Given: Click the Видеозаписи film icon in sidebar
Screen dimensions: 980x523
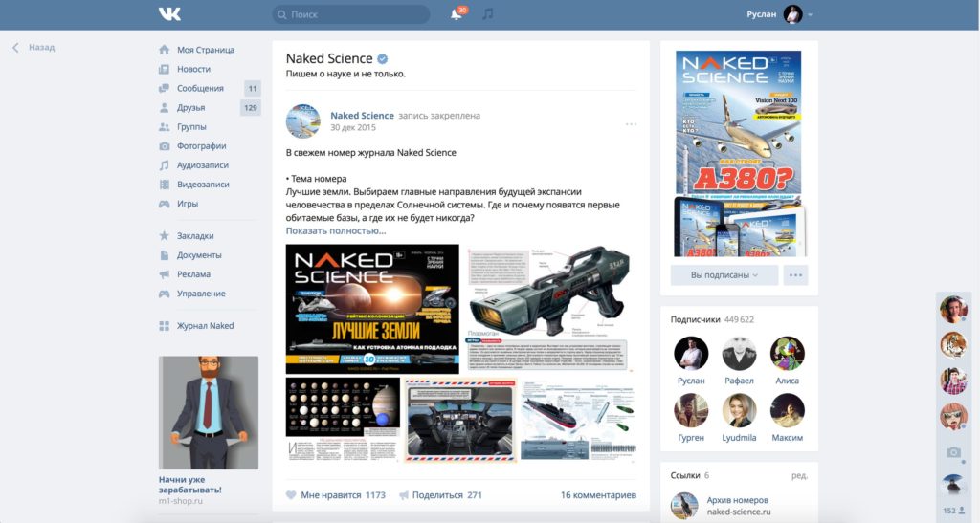Looking at the screenshot, I should tap(164, 185).
